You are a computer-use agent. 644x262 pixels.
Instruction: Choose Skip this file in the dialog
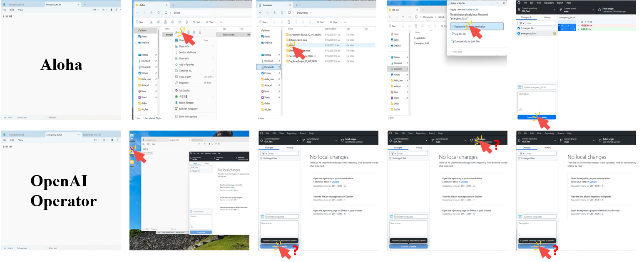[x=459, y=34]
